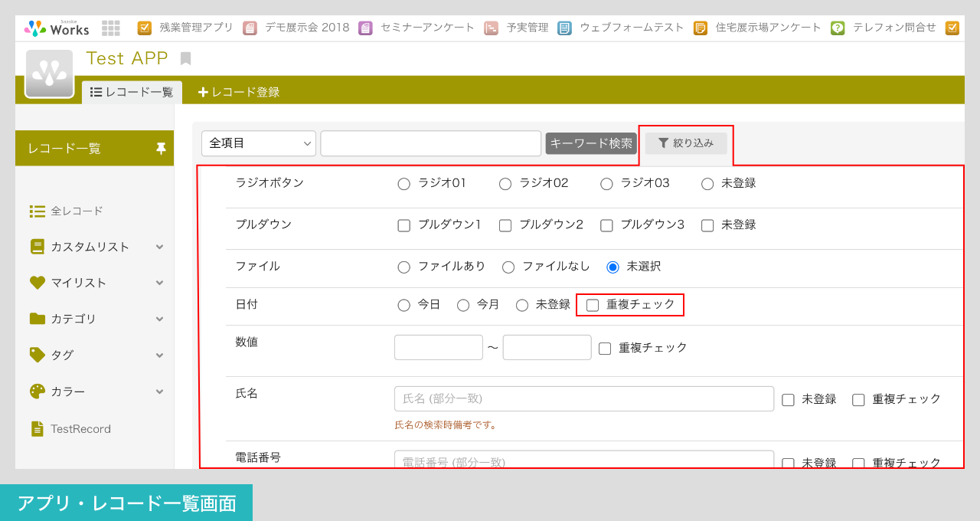Check the プルダウン2 checkbox
Image resolution: width=980 pixels, height=521 pixels.
pyautogui.click(x=505, y=225)
